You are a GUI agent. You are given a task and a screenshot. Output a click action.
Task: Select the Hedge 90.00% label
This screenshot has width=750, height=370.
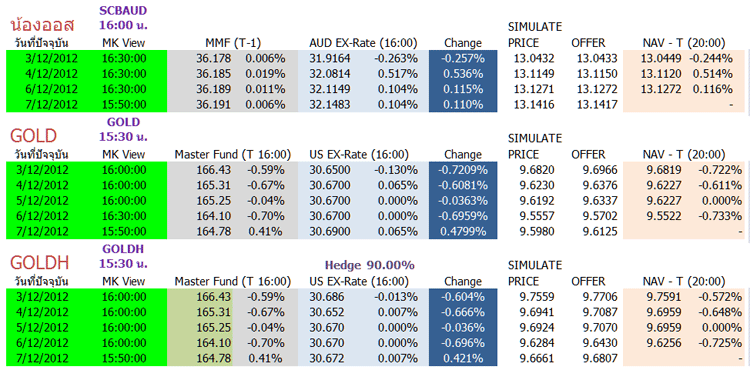point(369,265)
